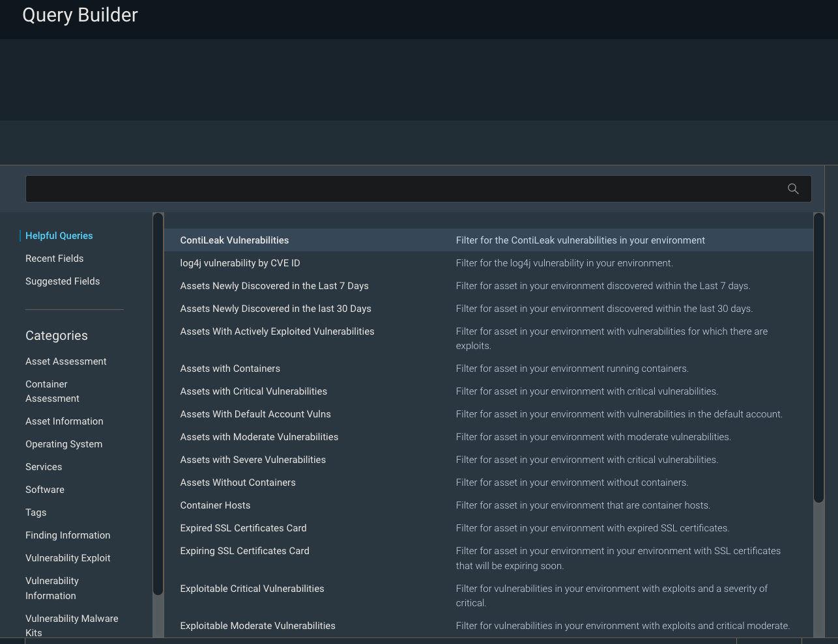Select Assets with Critical Vulnerabilities query
838x644 pixels.
click(x=253, y=391)
